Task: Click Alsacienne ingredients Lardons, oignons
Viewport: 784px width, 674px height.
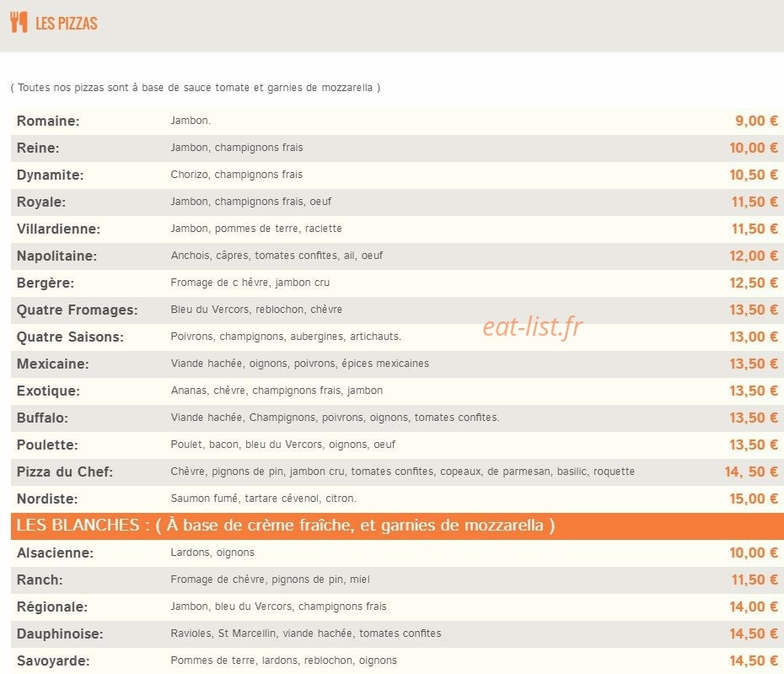Action: coord(212,553)
